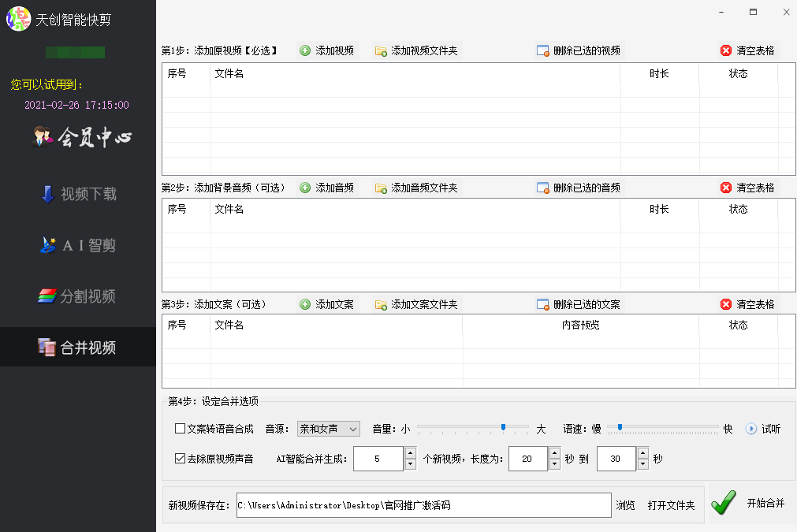Open the 会员中心 member center
The image size is (797, 532).
(x=82, y=137)
